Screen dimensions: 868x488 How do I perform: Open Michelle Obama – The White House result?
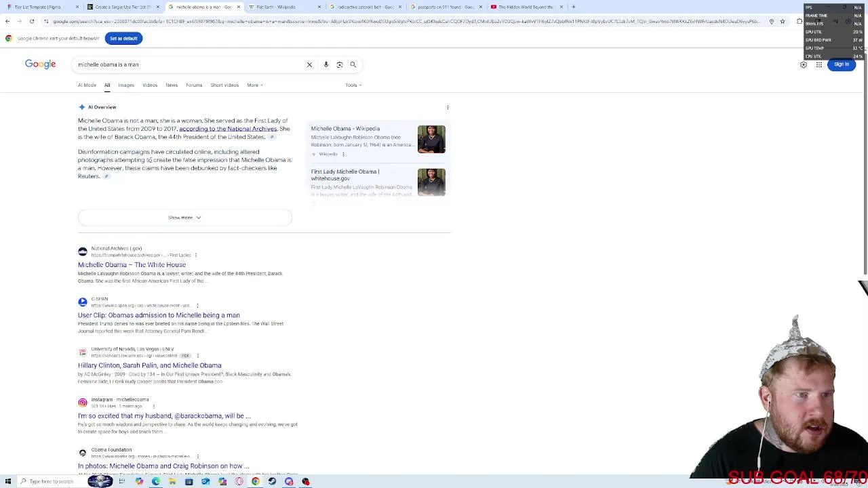pyautogui.click(x=132, y=265)
